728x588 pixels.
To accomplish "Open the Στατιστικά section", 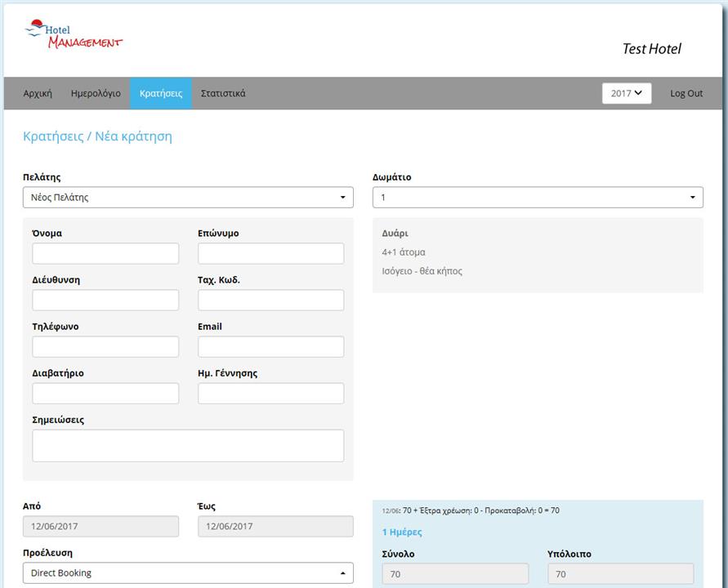I will 223,93.
